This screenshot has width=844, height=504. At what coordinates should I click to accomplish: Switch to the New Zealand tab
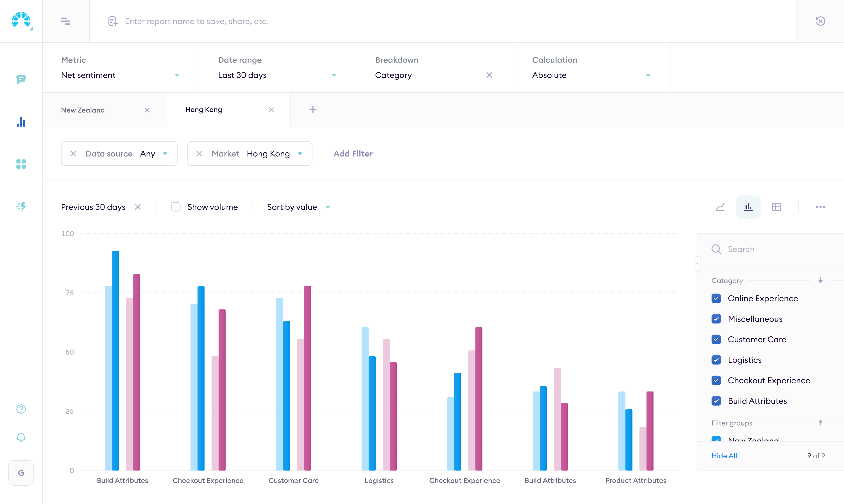point(83,110)
